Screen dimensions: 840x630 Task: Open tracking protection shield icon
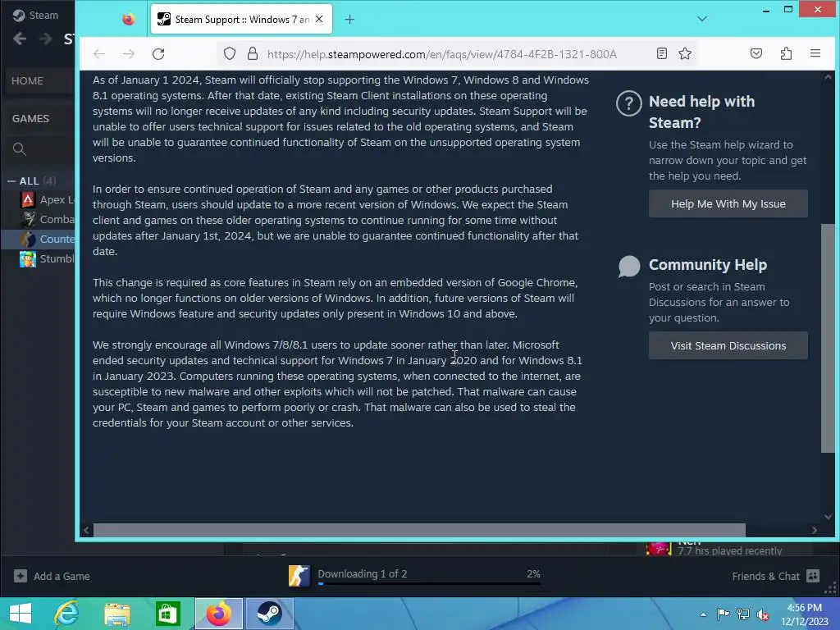click(x=230, y=53)
